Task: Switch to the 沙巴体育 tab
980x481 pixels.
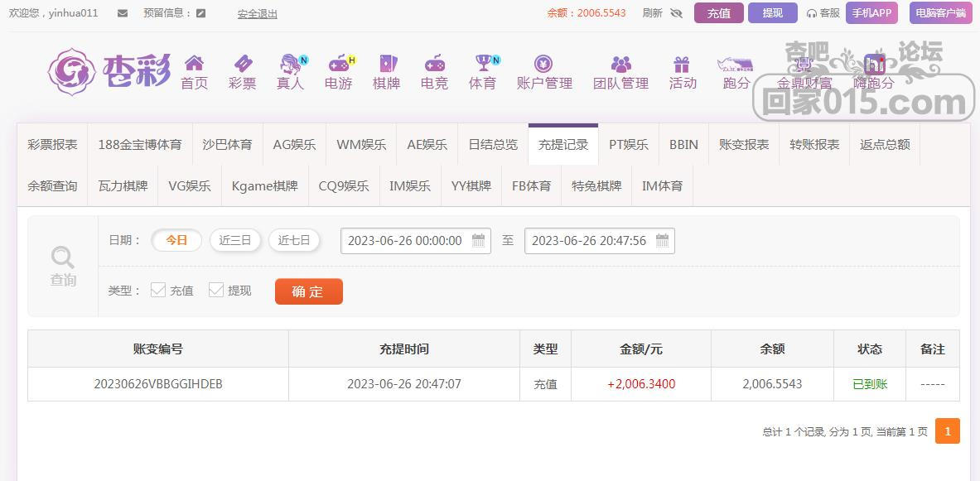Action: pos(228,144)
